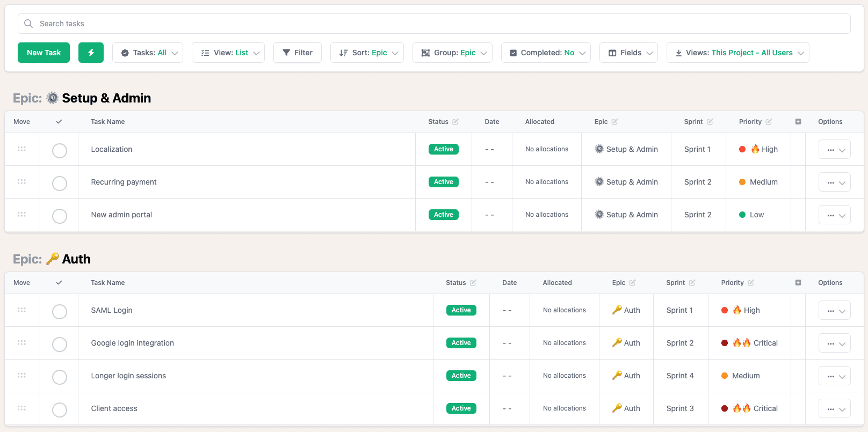The width and height of the screenshot is (868, 432).
Task: Click move handle for Recurring payment row
Action: 21,181
